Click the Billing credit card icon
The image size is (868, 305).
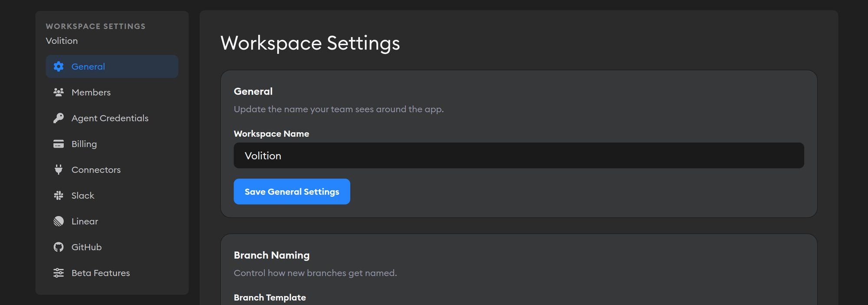[x=59, y=144]
